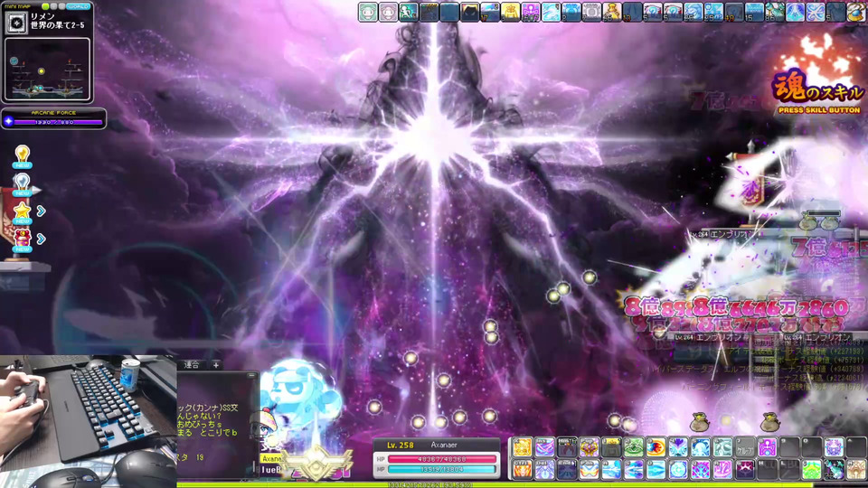Click the Lv. 258 level label

click(401, 445)
